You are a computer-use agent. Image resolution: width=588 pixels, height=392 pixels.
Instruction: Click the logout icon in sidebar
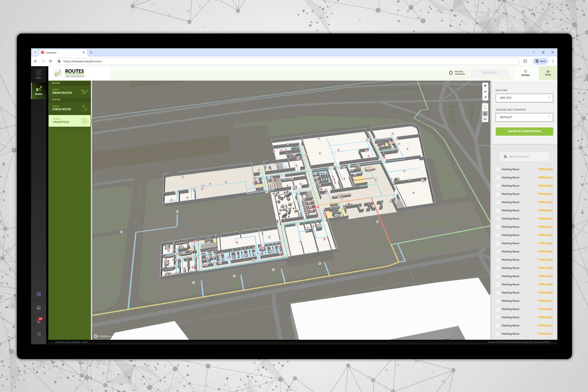point(39,334)
